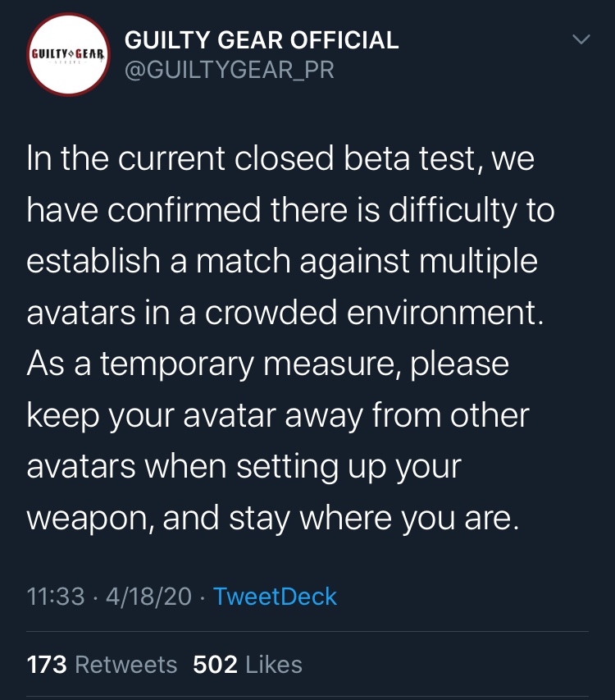Click the word 'establish' in the tweet text
Viewport: 615px width, 700px height.
[93, 261]
